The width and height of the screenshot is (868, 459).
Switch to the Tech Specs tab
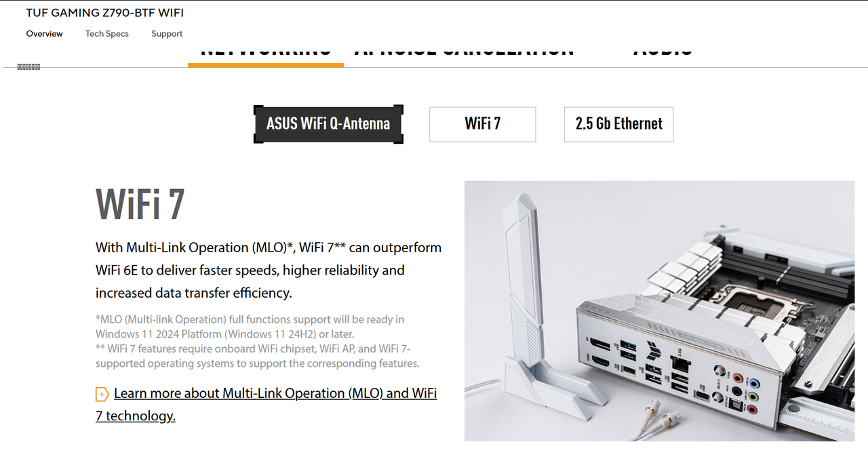pos(107,34)
